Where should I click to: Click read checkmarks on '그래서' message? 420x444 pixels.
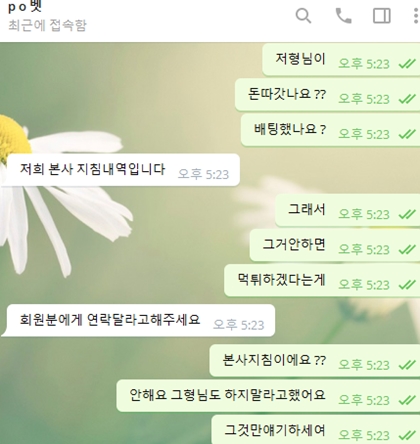click(x=407, y=214)
